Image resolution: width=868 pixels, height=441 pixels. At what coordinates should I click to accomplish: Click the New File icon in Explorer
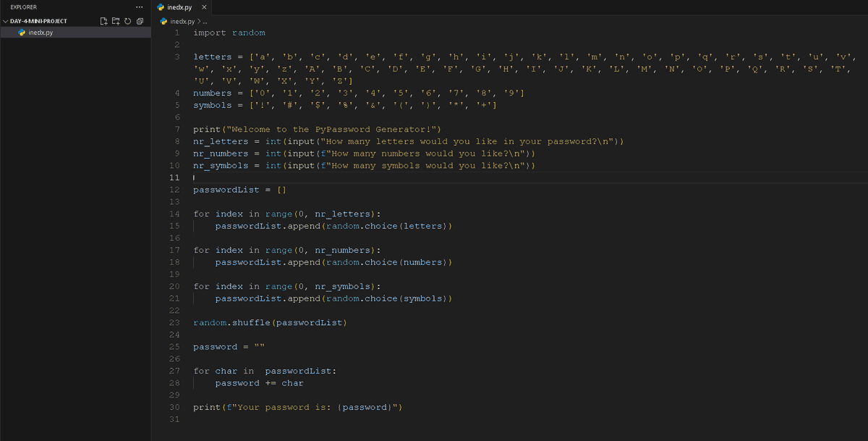[x=104, y=21]
